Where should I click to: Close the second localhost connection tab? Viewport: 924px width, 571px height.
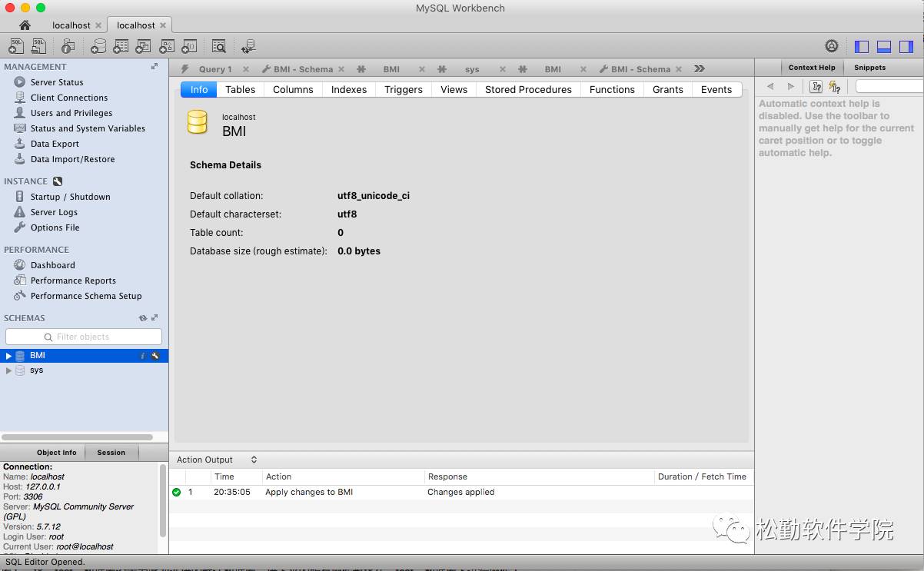(x=163, y=25)
